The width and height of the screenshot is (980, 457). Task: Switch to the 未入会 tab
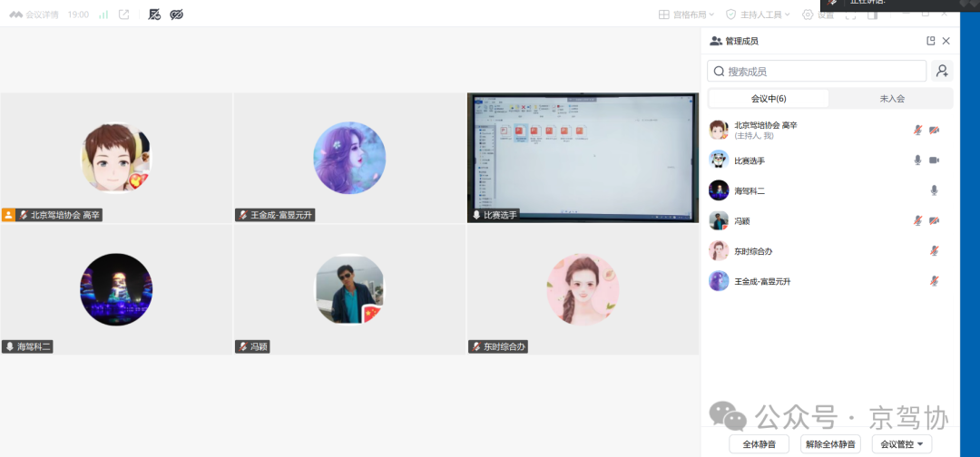tap(892, 99)
